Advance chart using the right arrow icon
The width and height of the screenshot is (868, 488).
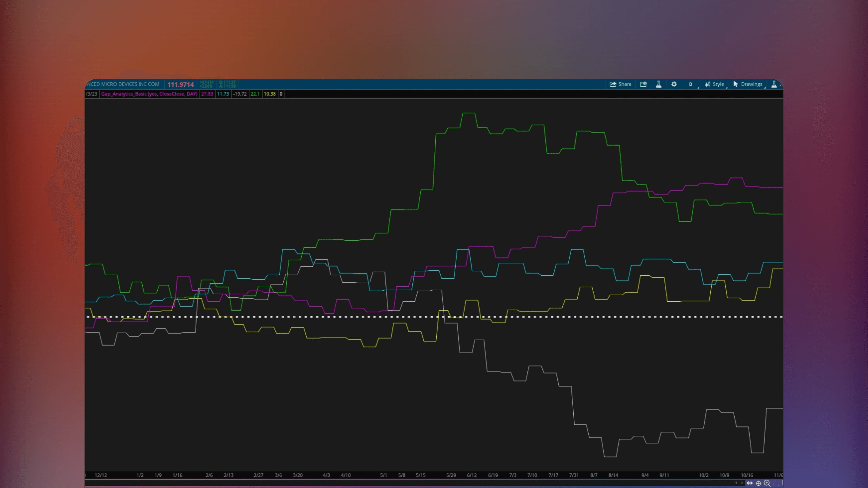(x=742, y=483)
